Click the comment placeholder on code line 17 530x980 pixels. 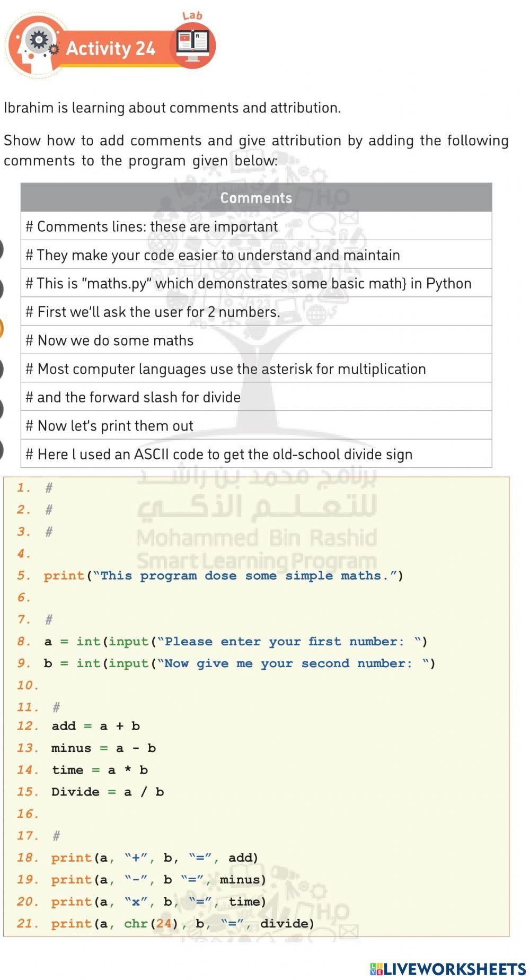point(57,836)
